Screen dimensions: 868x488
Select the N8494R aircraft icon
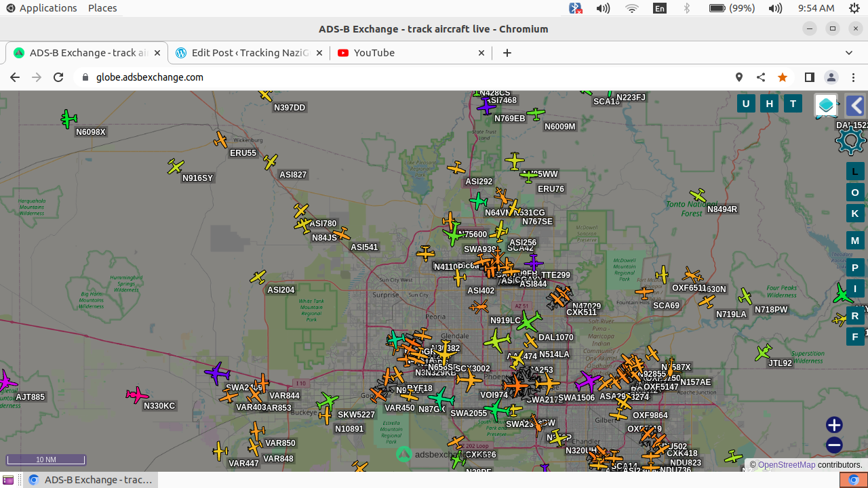coord(698,196)
